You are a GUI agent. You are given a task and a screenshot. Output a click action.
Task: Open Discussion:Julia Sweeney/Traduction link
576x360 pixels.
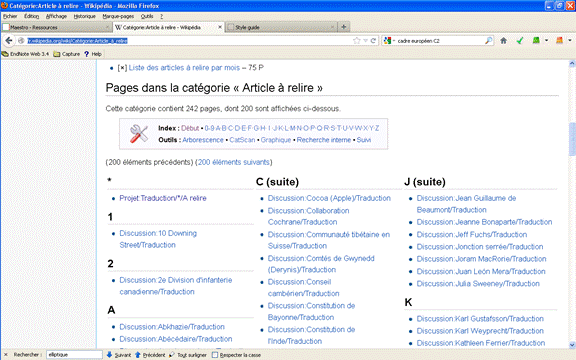coord(478,284)
